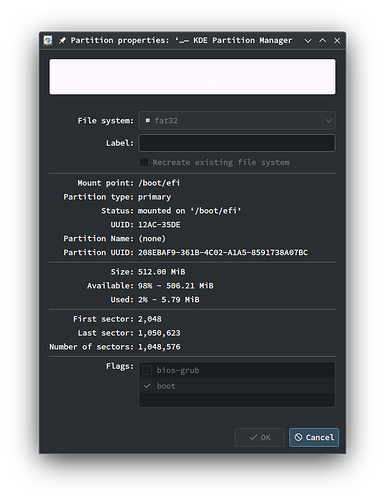Image resolution: width=384 pixels, height=500 pixels.
Task: Select the Size value 512.00 MiB
Action: click(162, 272)
